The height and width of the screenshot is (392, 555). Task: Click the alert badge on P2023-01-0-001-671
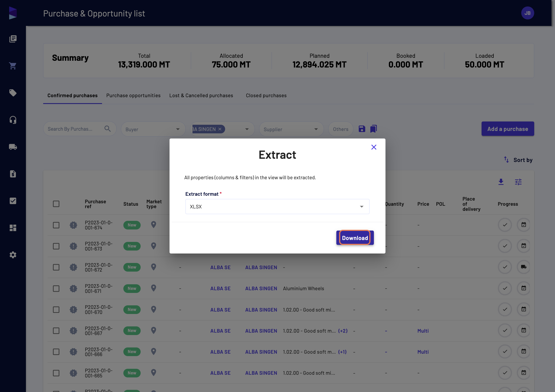pos(73,288)
